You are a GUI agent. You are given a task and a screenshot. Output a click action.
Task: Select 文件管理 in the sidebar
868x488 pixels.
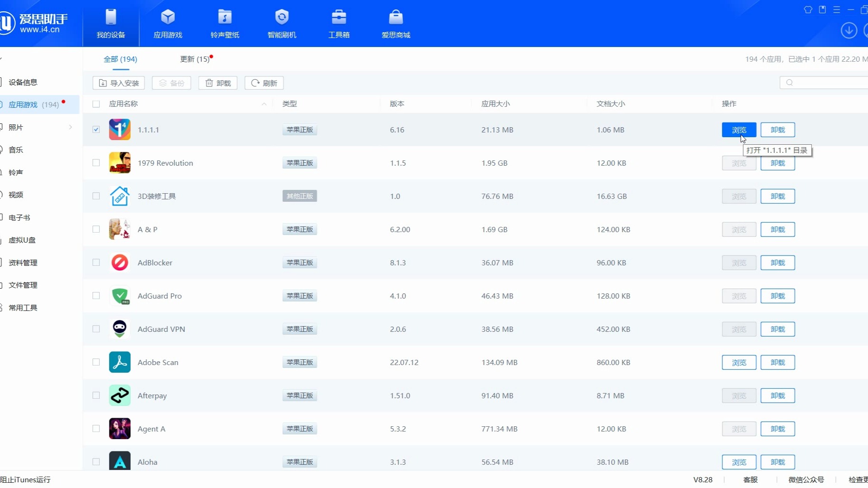pos(23,285)
